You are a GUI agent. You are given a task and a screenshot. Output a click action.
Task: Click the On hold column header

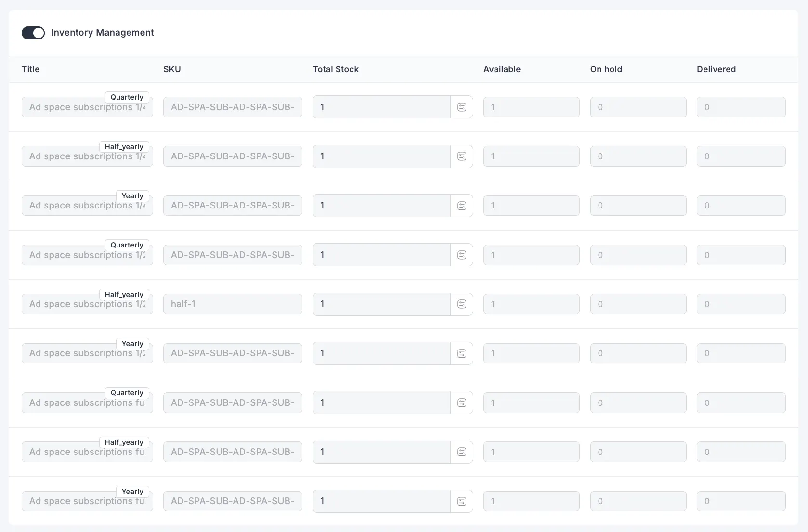coord(606,69)
